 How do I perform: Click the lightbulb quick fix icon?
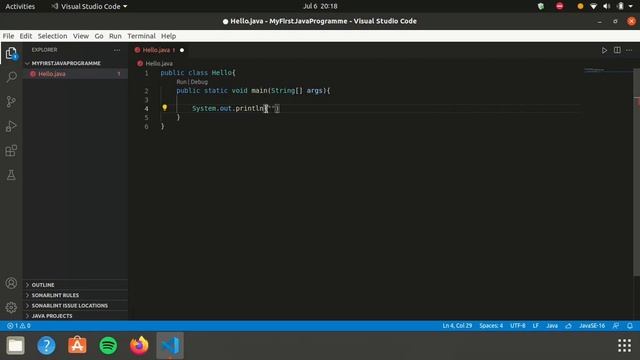(164, 108)
